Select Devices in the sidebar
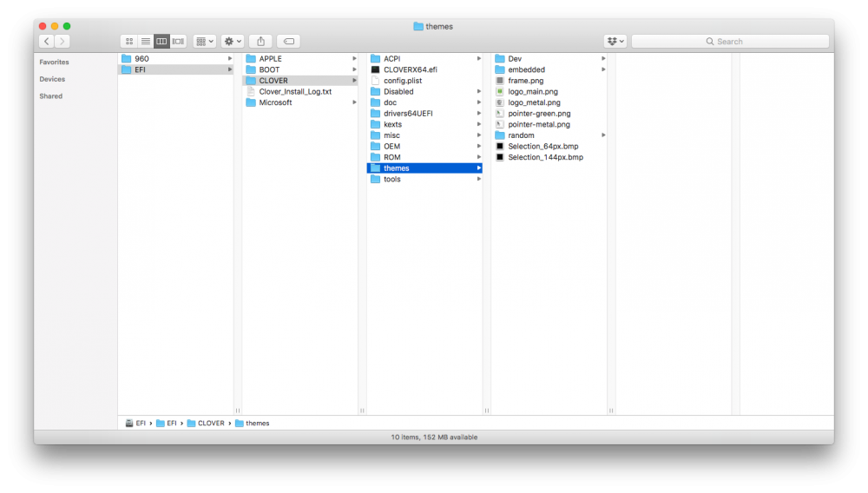 click(52, 79)
